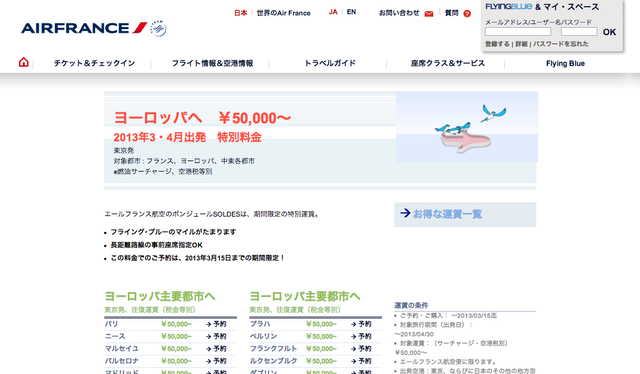
Task: Click the FLYINGBLUE & マイ・スペース heading
Action: pos(542,7)
